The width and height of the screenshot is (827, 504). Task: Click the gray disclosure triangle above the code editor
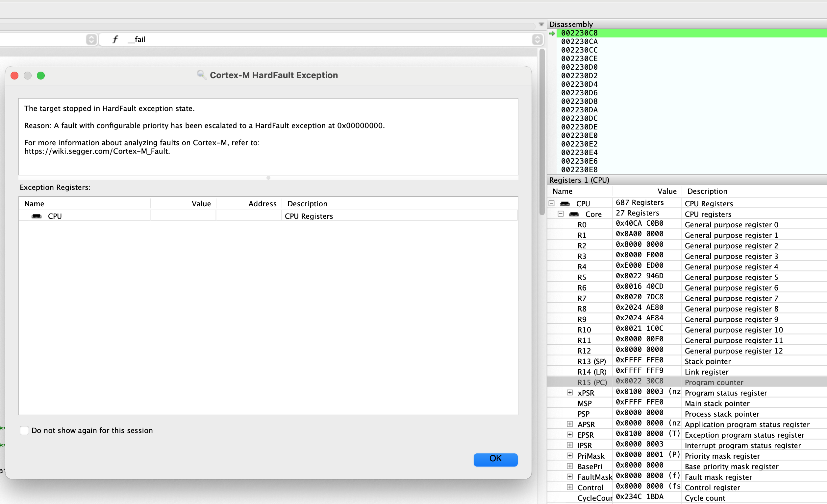click(541, 24)
